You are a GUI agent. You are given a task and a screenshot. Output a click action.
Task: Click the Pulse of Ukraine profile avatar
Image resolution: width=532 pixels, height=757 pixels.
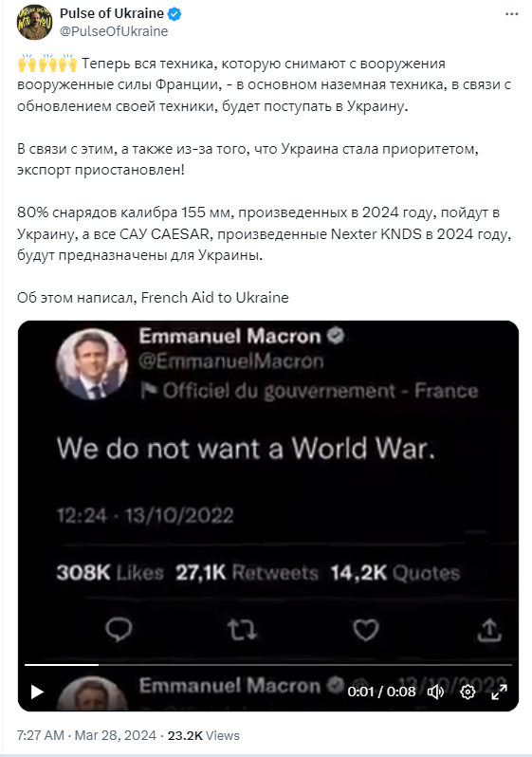tap(34, 22)
